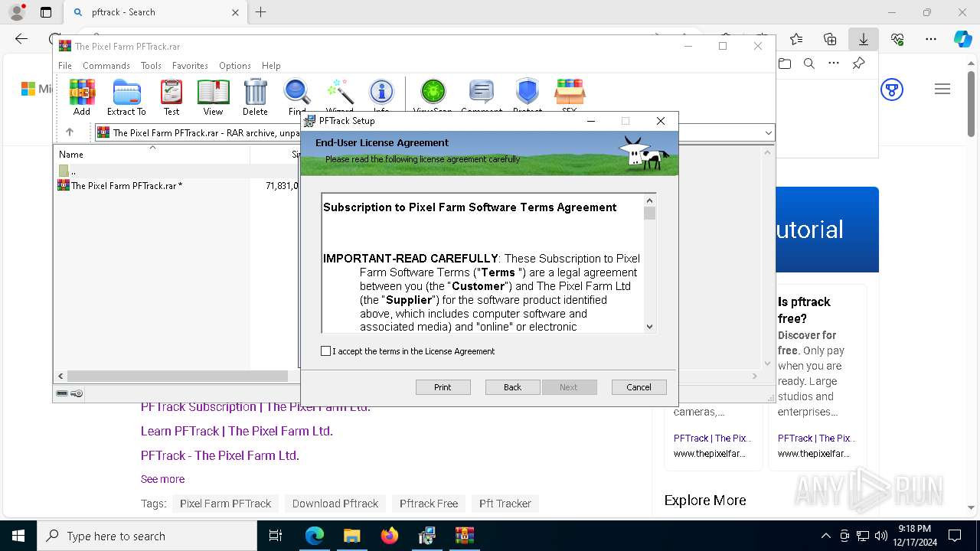The height and width of the screenshot is (551, 980).
Task: Open Task View on taskbar
Action: pos(276,536)
